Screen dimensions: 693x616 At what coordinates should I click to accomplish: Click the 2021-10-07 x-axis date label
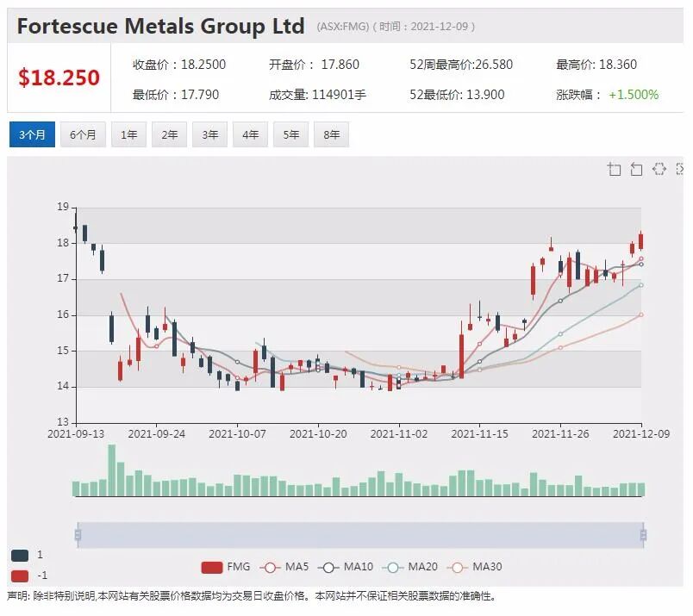pos(237,434)
